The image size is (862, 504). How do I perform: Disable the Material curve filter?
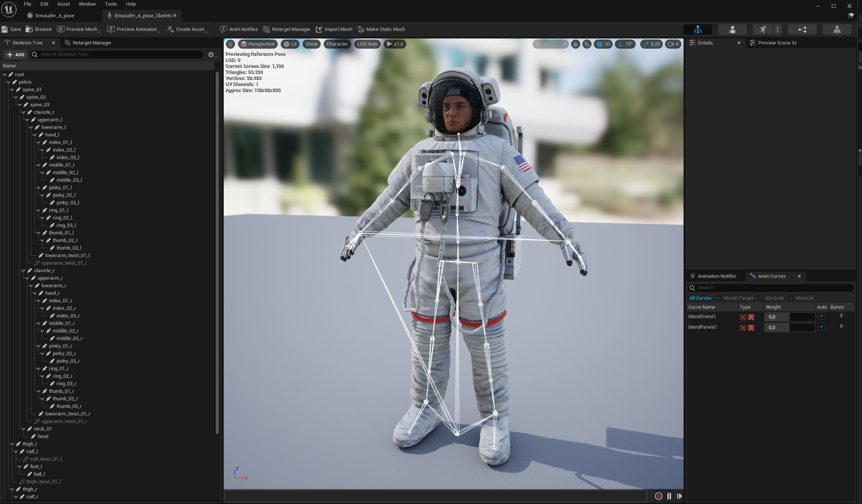click(791, 298)
